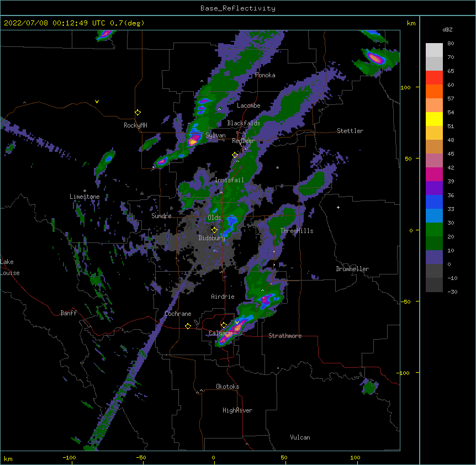
Task: Select the light blue swatch between 33 and 30 dBZ
Action: point(434,215)
